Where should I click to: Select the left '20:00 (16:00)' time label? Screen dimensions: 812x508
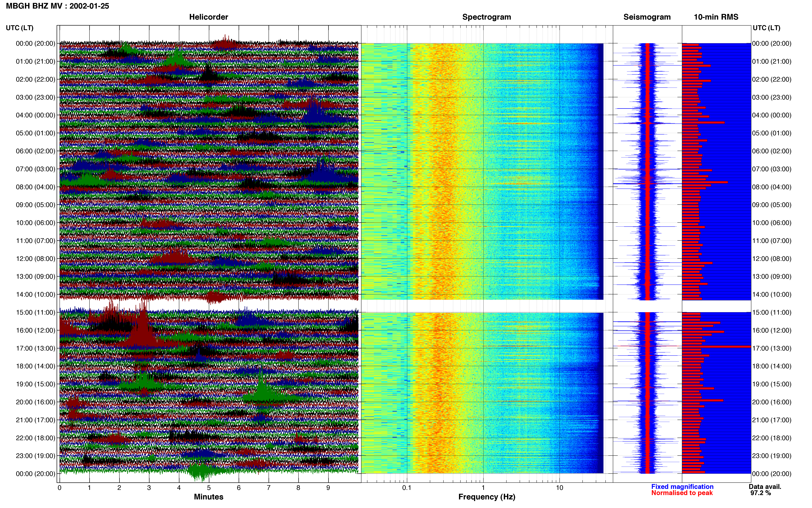coord(36,402)
